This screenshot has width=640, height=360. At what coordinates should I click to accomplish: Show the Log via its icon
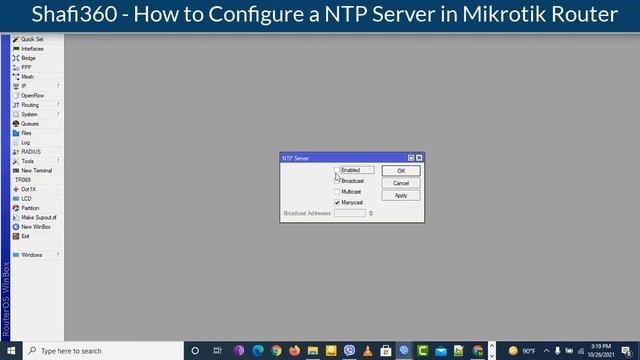tap(16, 142)
